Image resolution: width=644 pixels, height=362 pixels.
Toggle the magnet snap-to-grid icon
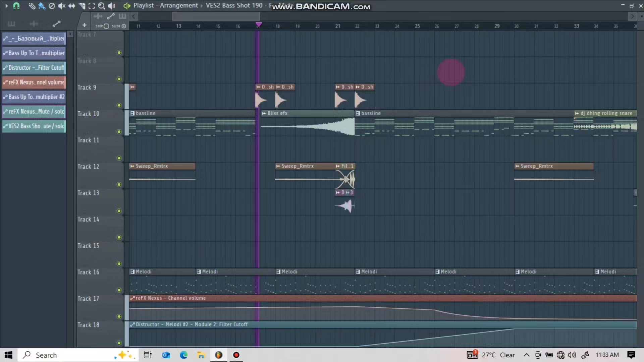coord(16,6)
